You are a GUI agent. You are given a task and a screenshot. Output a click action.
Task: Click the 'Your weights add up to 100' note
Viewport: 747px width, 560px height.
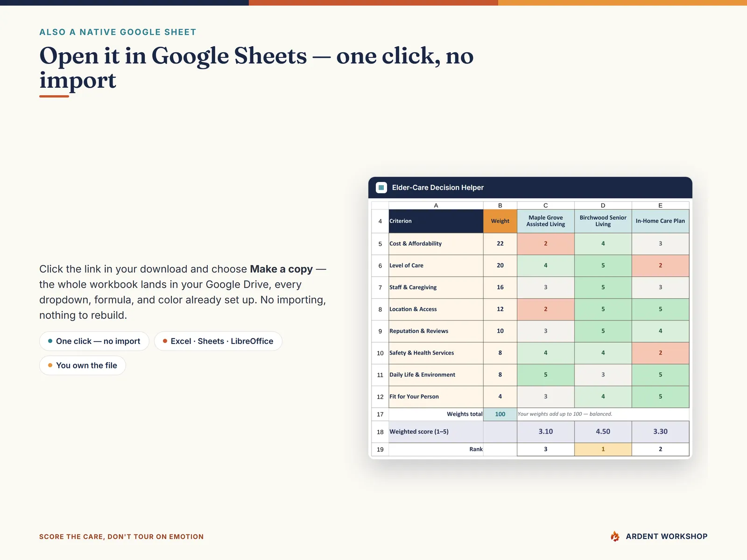[565, 414]
